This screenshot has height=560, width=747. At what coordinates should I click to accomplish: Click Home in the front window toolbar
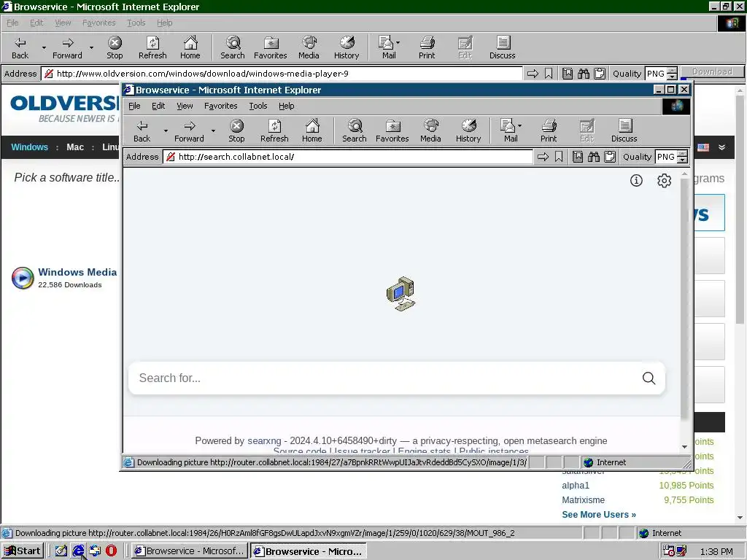[312, 131]
